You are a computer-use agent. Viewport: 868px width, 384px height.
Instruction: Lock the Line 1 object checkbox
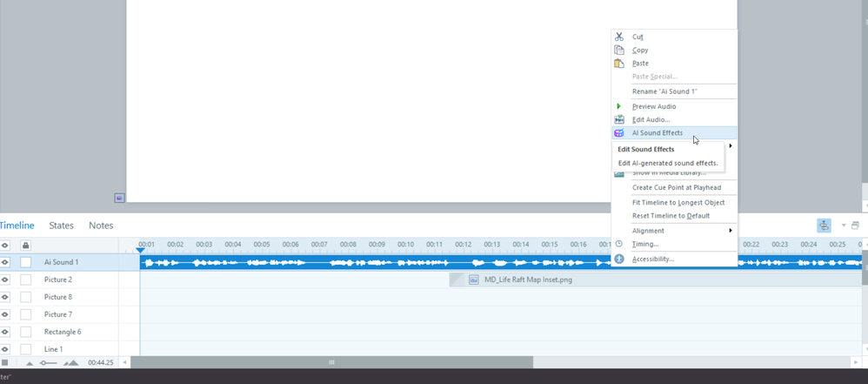pyautogui.click(x=25, y=349)
